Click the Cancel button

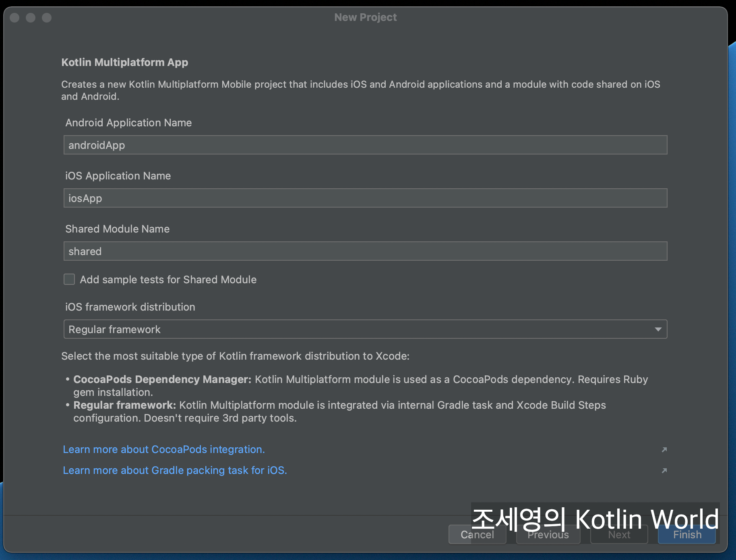click(477, 535)
